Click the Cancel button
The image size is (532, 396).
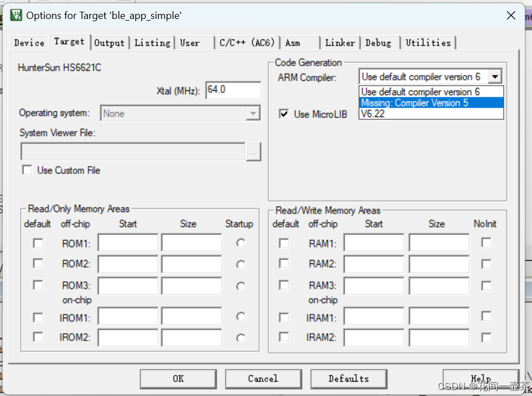263,379
